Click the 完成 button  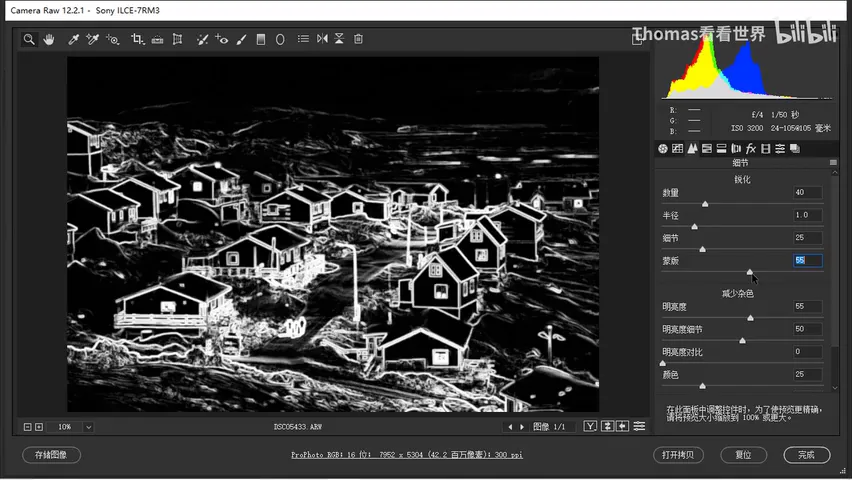pos(807,455)
